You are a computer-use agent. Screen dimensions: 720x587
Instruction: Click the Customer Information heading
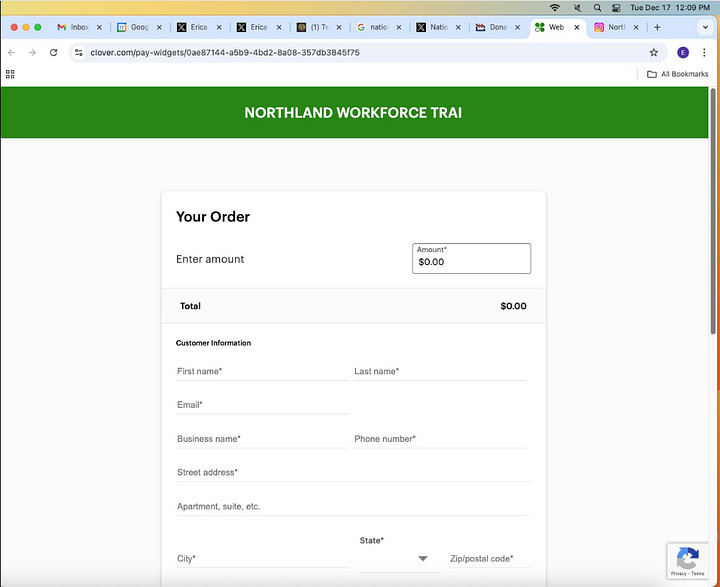[x=213, y=343]
